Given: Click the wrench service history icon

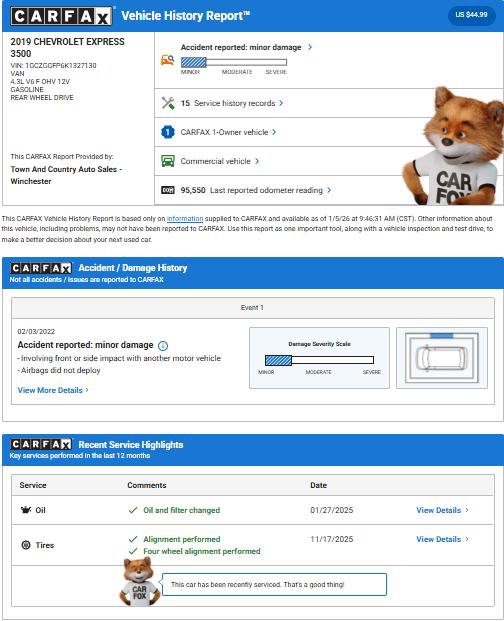Looking at the screenshot, I should coord(168,103).
